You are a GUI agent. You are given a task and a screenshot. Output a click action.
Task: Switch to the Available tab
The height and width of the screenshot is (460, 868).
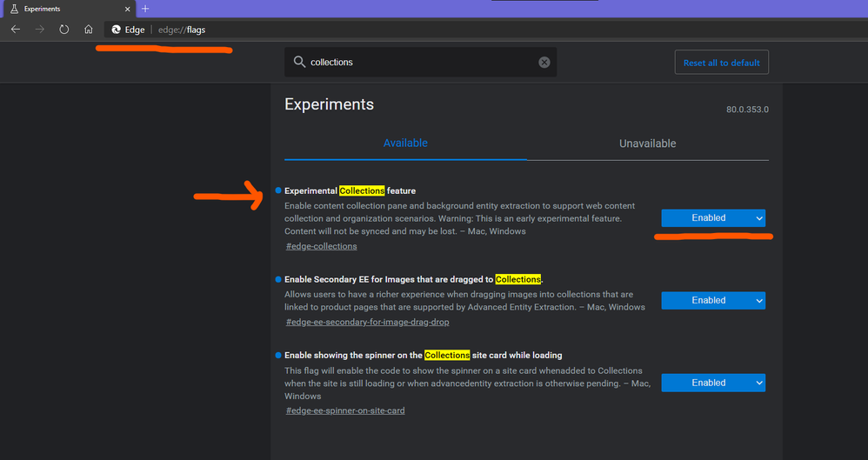[406, 143]
